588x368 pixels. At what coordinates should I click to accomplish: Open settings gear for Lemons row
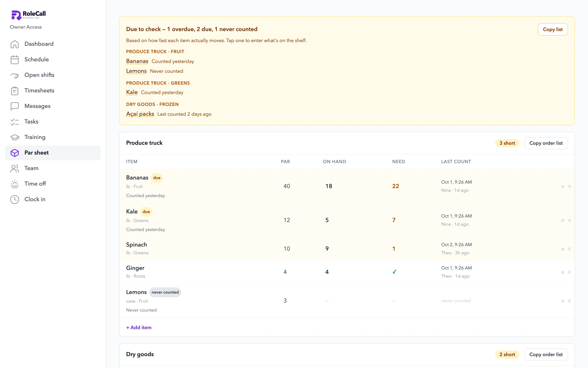(x=562, y=301)
